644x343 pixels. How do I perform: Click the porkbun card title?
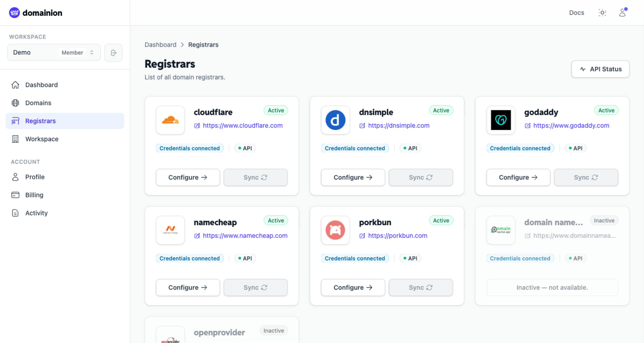coord(375,222)
